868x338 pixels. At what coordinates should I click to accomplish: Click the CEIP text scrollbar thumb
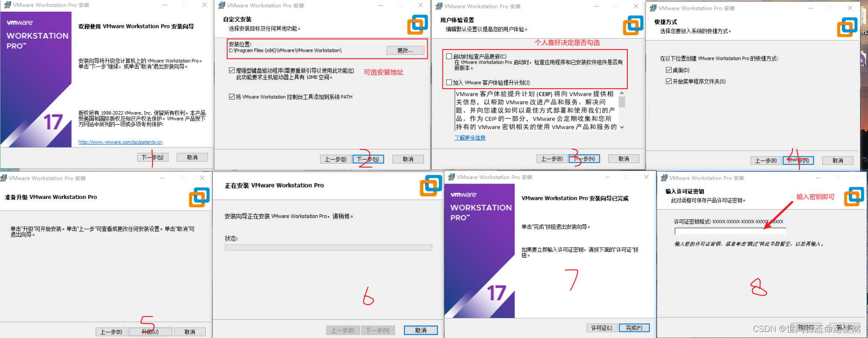(622, 102)
